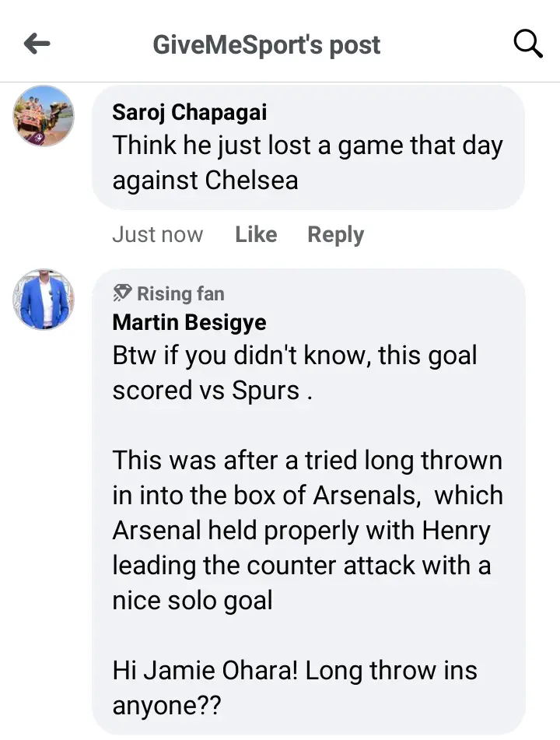Select the "Think he just lost" comment line
The width and height of the screenshot is (560, 740).
coord(307,146)
